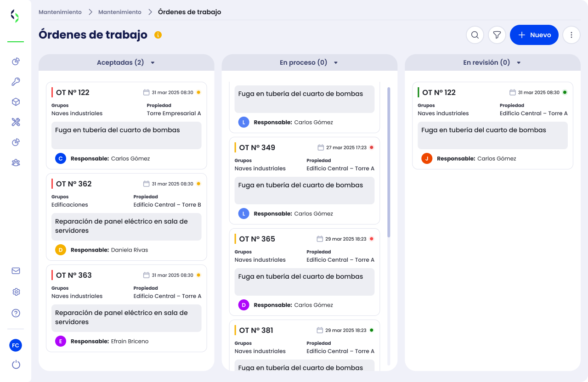Viewport: 588px width, 382px height.
Task: Open settings gear in the sidebar
Action: tap(16, 292)
